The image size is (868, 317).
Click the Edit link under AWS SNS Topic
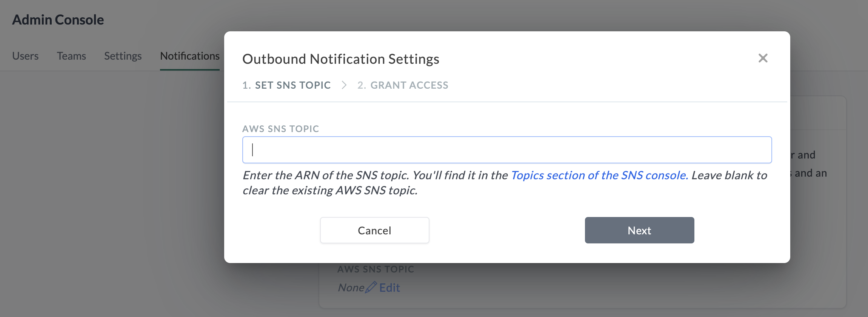[x=389, y=288]
